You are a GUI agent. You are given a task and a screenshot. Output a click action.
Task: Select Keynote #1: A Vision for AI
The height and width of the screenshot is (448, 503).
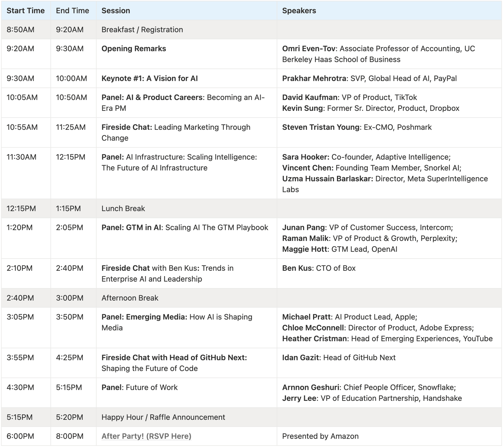tap(149, 79)
